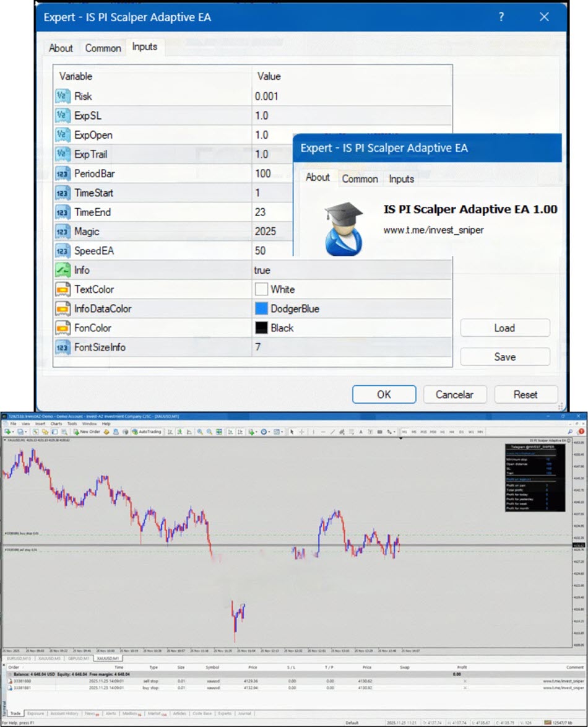Click the DodgerBlue color swatch
This screenshot has width=588, height=727.
coord(261,308)
